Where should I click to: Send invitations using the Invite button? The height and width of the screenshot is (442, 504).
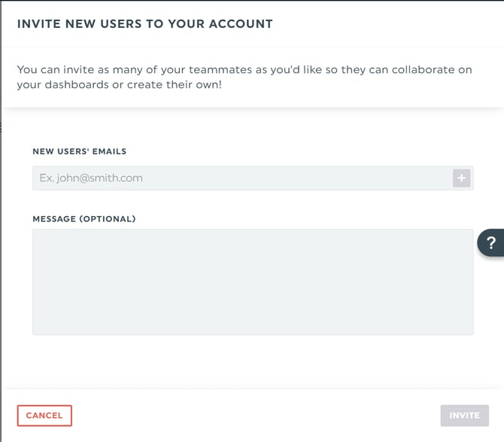(x=464, y=416)
